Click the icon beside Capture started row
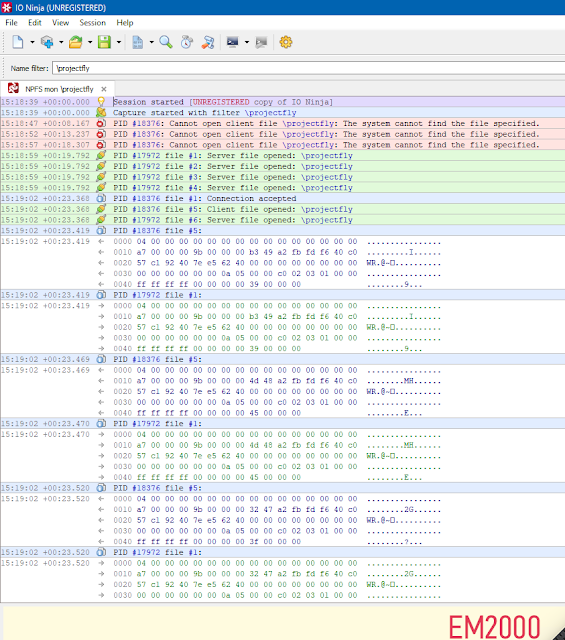565x640 pixels. click(x=101, y=112)
